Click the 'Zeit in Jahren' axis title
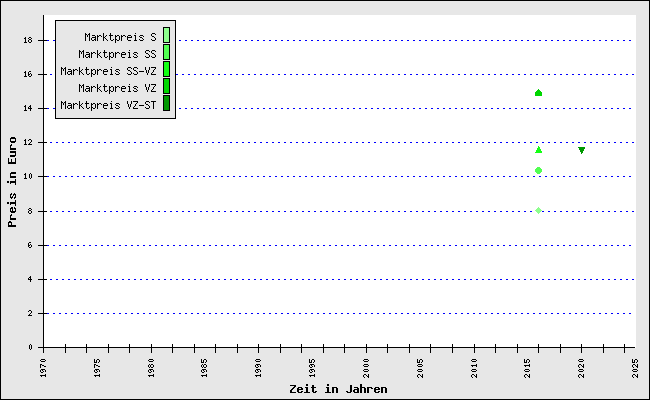The width and height of the screenshot is (650, 400). coord(338,388)
